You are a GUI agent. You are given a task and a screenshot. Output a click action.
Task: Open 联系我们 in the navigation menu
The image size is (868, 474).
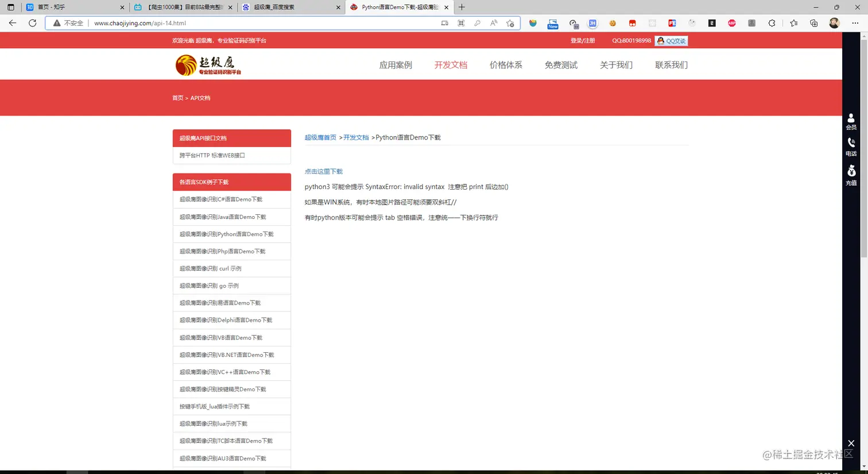671,65
